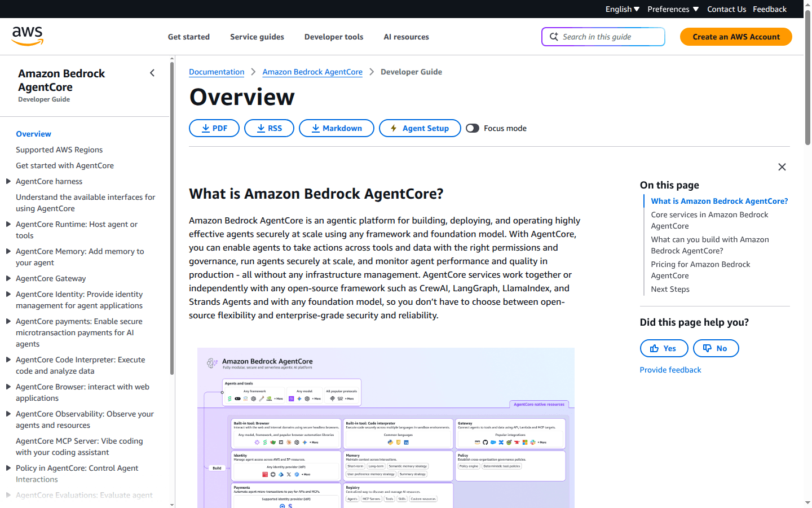Screen dimensions: 812x508
Task: Subscribe via the RSS button
Action: coord(269,128)
